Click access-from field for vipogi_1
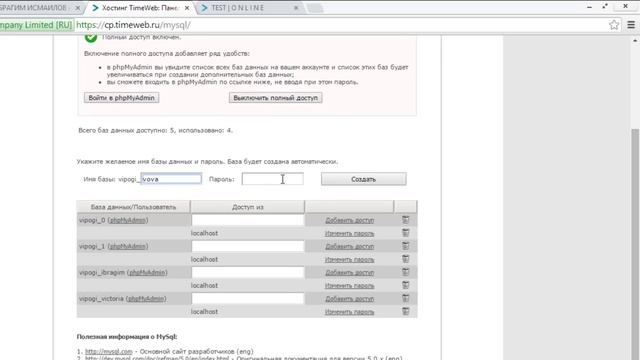Viewport: 640px width, 360px height. [x=248, y=246]
